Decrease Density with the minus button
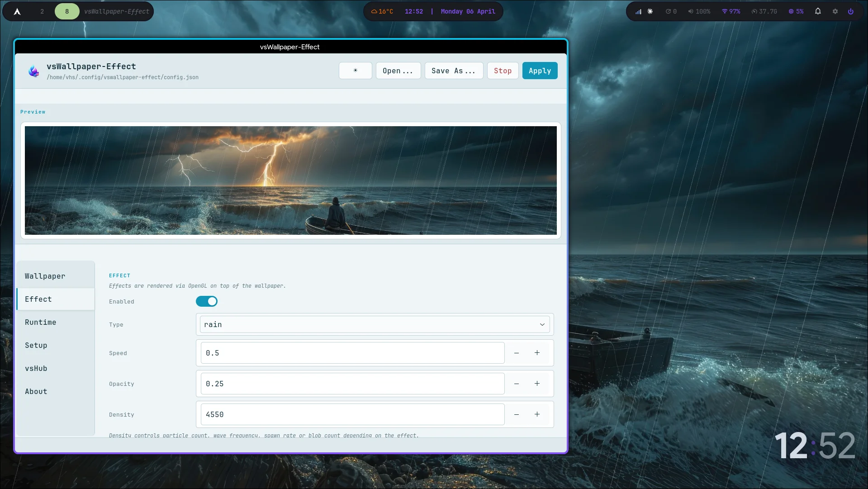This screenshot has height=489, width=868. tap(517, 414)
